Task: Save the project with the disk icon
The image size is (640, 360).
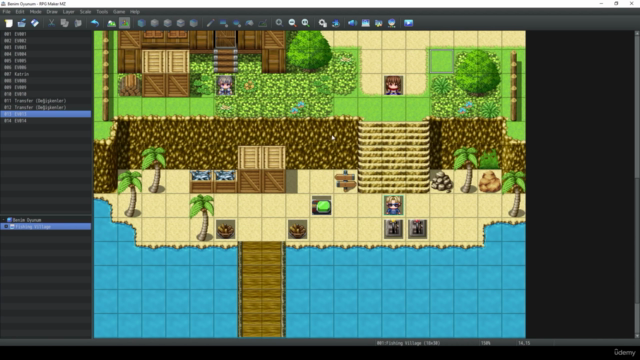Action: pyautogui.click(x=35, y=23)
